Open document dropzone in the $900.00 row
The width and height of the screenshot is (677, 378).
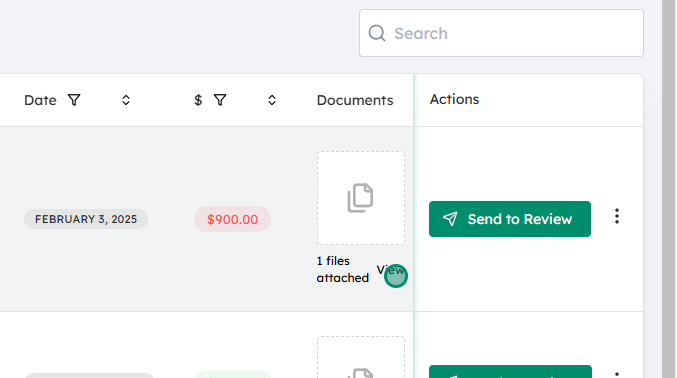click(361, 198)
